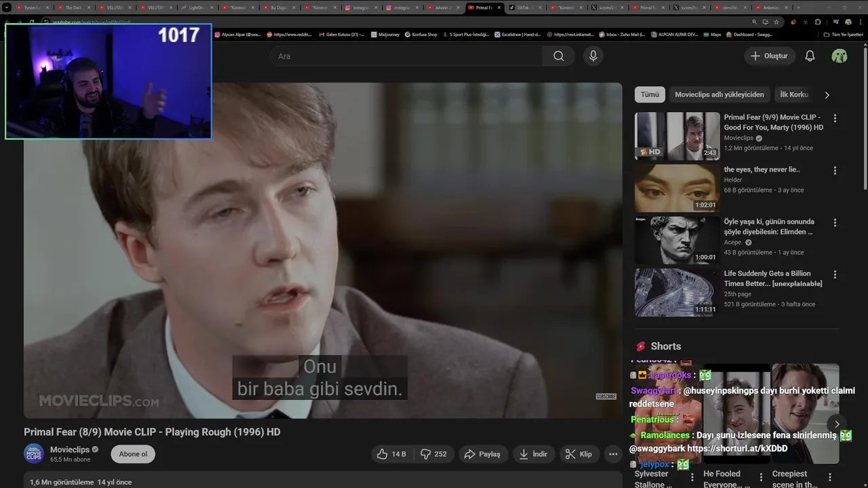Viewport: 868px width, 488px height.
Task: Open 'the eyes, they never lie' thumbnail
Action: coord(677,188)
